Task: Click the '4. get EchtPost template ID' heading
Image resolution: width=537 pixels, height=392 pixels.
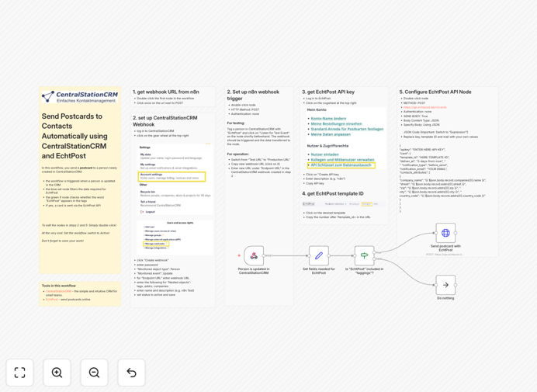Action: click(333, 193)
